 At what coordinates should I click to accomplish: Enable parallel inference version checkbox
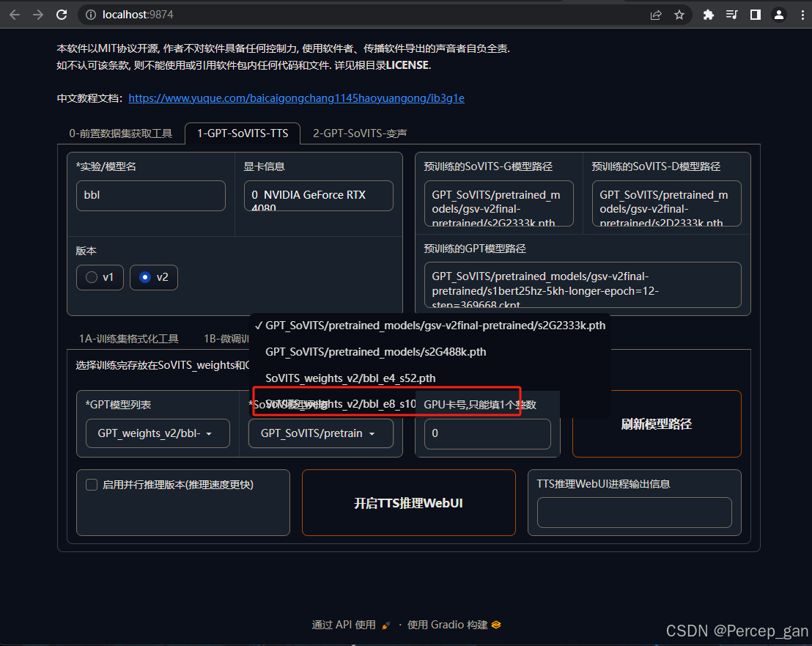[x=92, y=485]
